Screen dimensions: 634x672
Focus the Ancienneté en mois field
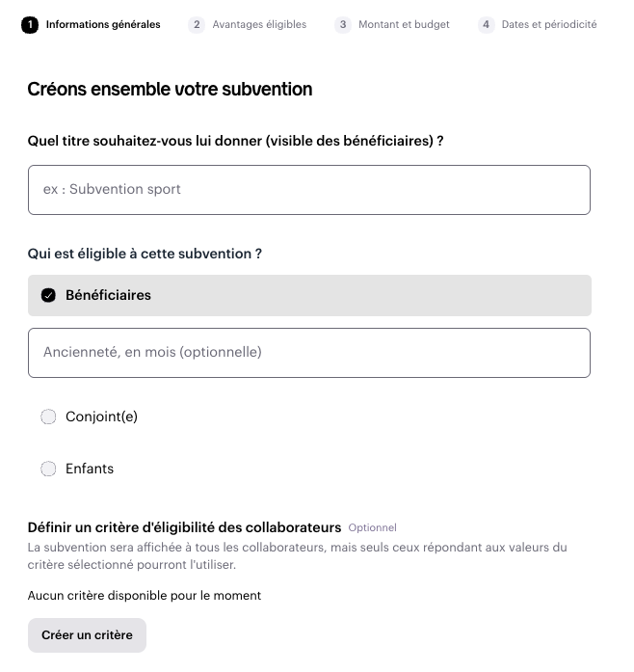coord(309,353)
